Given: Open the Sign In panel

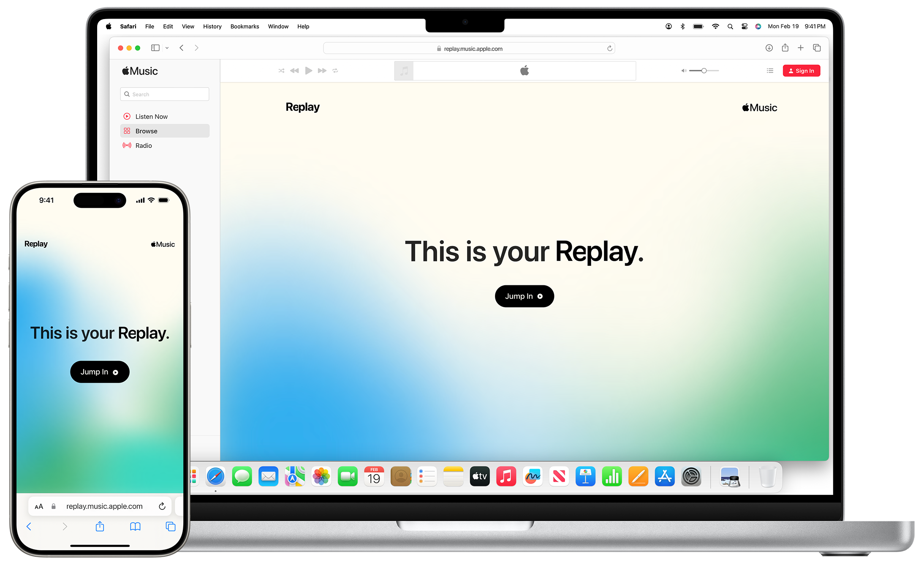Looking at the screenshot, I should coord(802,71).
